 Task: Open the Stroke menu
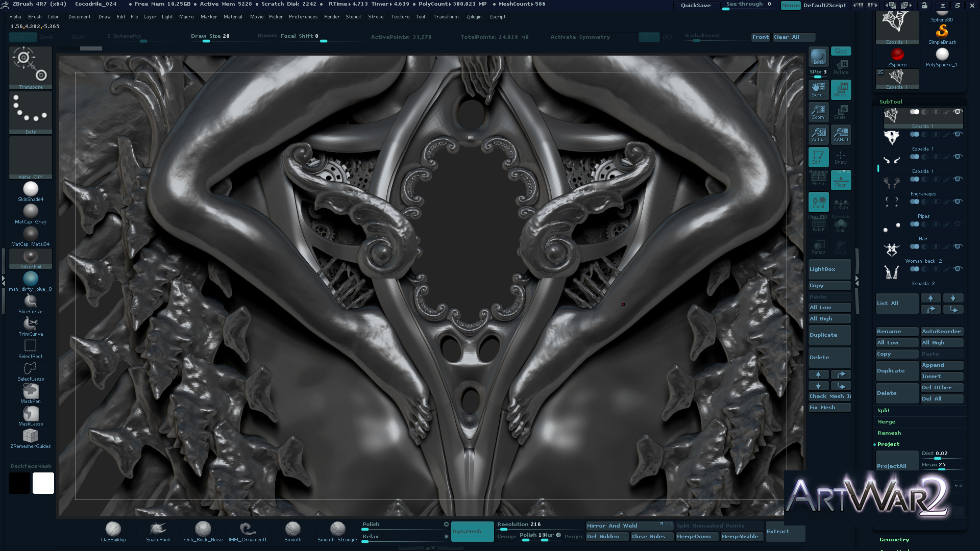(x=376, y=17)
